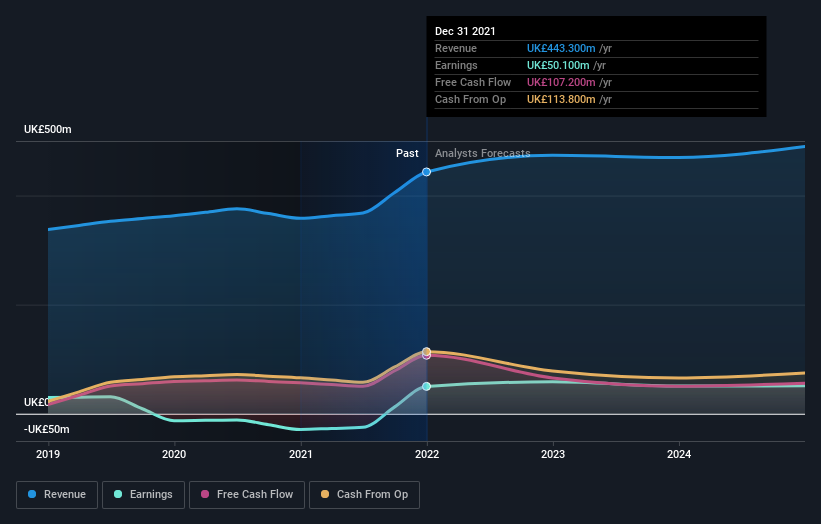Viewport: 821px width, 524px height.
Task: Select the Cash From Op data point at 2022
Action: (x=427, y=351)
